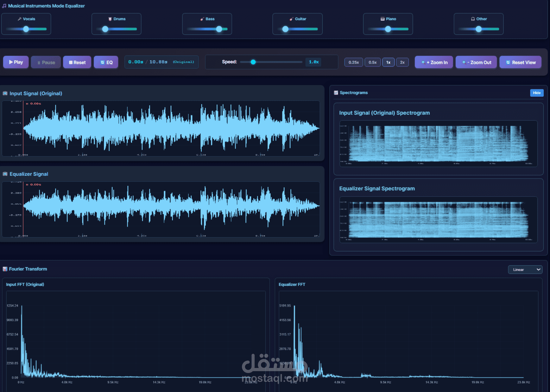Click the Fourier Transform panel icon
Image resolution: width=550 pixels, height=392 pixels.
tap(5, 269)
